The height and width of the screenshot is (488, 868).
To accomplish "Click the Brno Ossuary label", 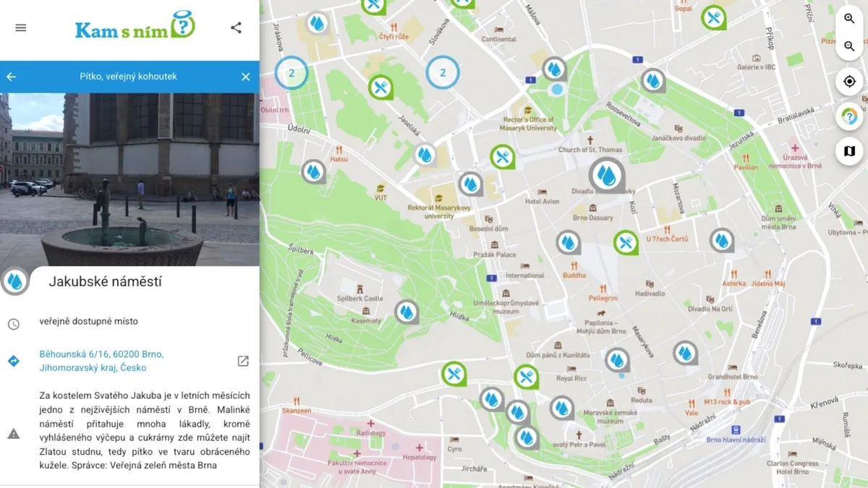I will click(593, 218).
